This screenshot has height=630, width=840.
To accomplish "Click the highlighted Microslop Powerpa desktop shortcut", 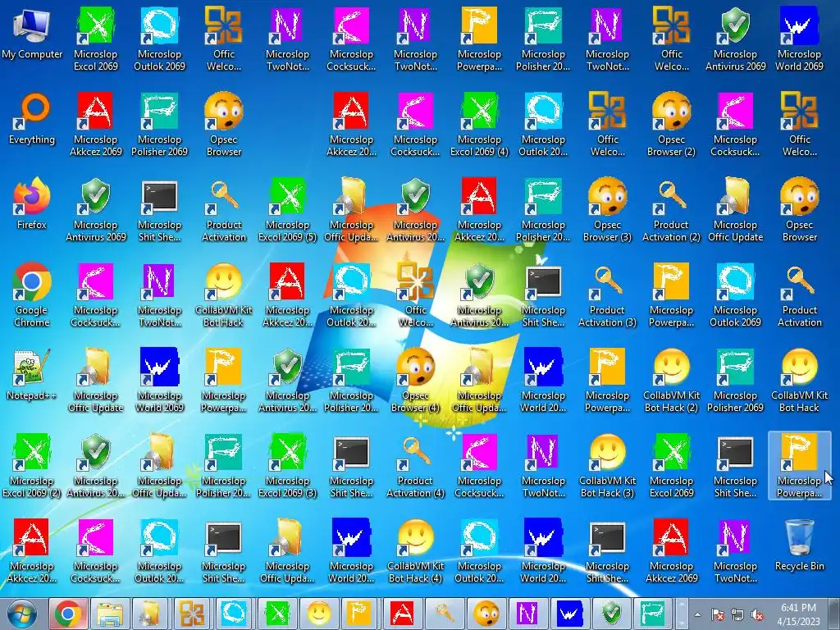I will pyautogui.click(x=799, y=467).
